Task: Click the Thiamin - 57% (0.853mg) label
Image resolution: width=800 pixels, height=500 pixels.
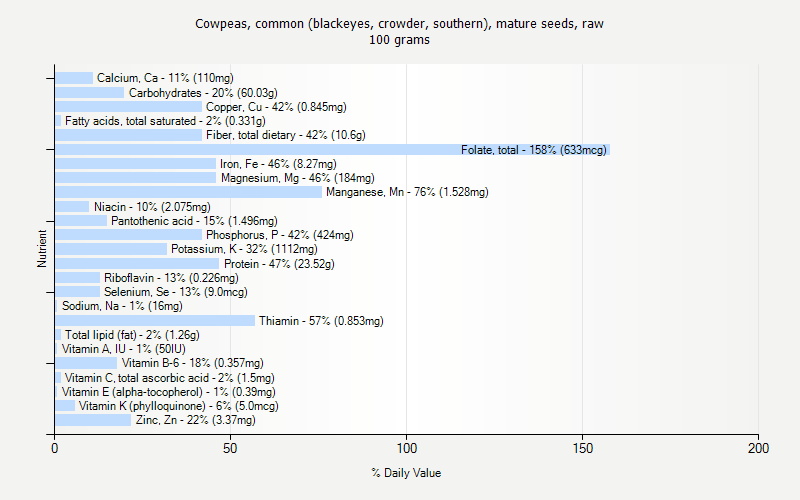Action: click(x=321, y=321)
